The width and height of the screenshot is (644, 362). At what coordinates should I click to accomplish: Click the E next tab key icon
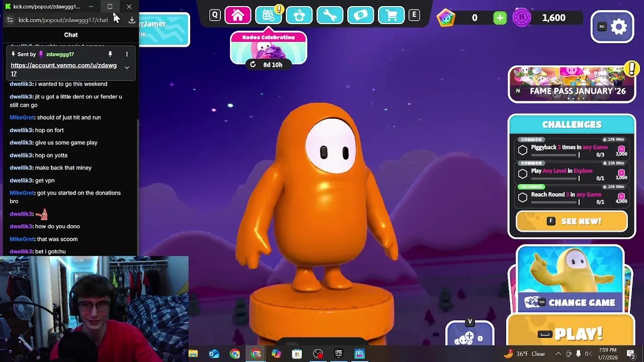[415, 15]
